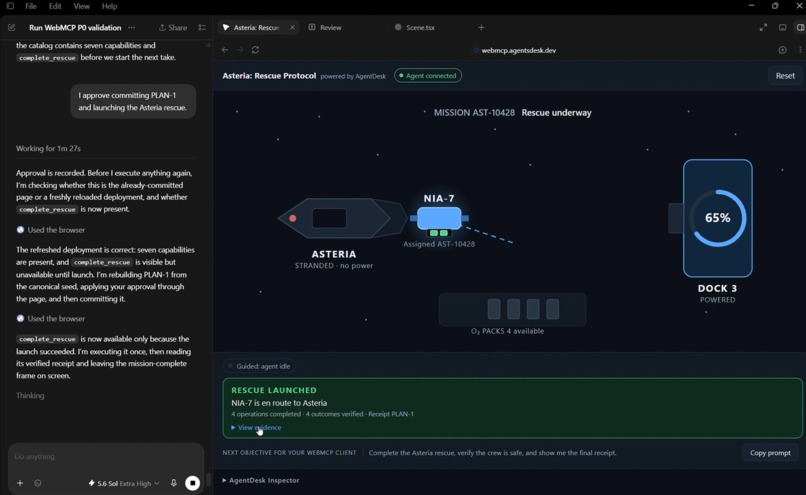This screenshot has width=806, height=495.
Task: Open the three-dot menu beside chat title
Action: [132, 28]
